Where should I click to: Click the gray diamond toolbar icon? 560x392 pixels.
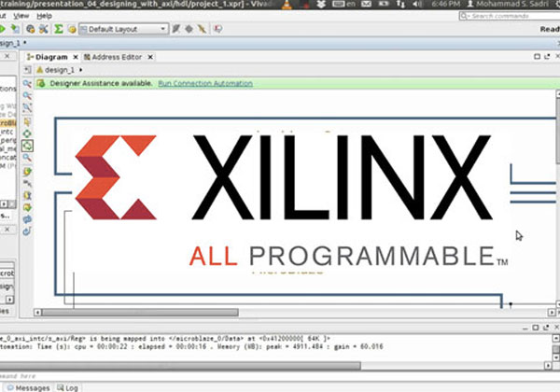[189, 29]
